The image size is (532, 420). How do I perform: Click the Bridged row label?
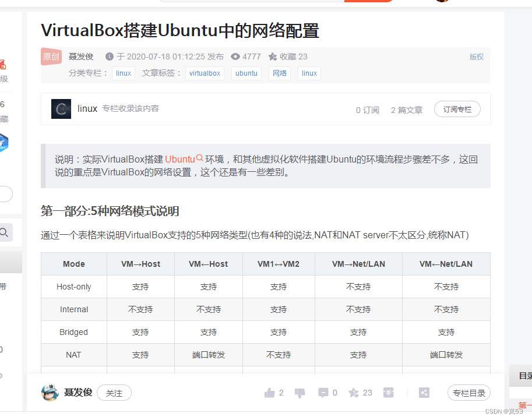(x=73, y=332)
